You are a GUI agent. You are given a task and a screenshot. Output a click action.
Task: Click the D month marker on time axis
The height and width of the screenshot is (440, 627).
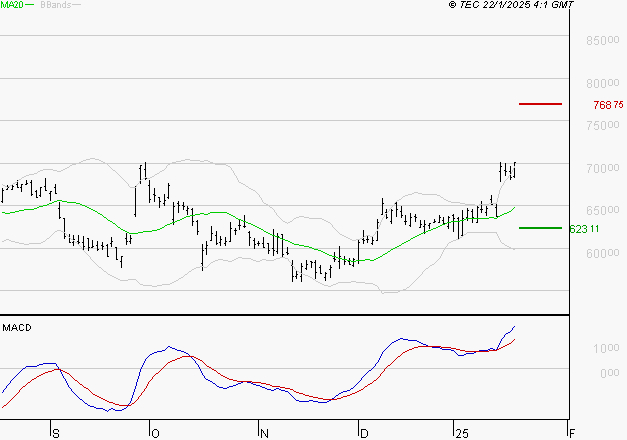(364, 433)
